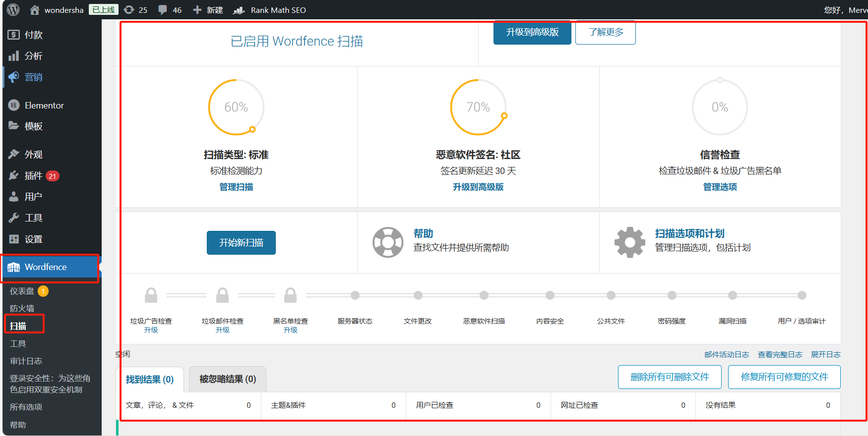
Task: Switch to the 找到结果 (0) tab
Action: (x=150, y=380)
